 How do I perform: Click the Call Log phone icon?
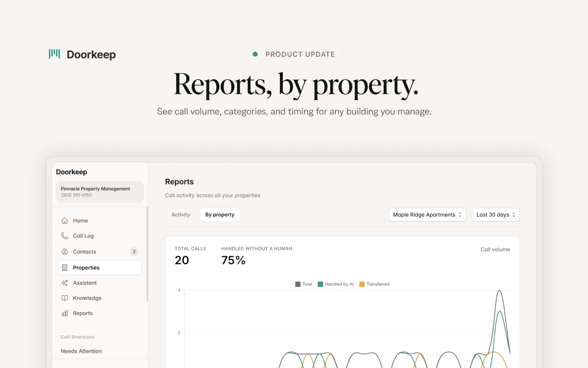click(65, 236)
